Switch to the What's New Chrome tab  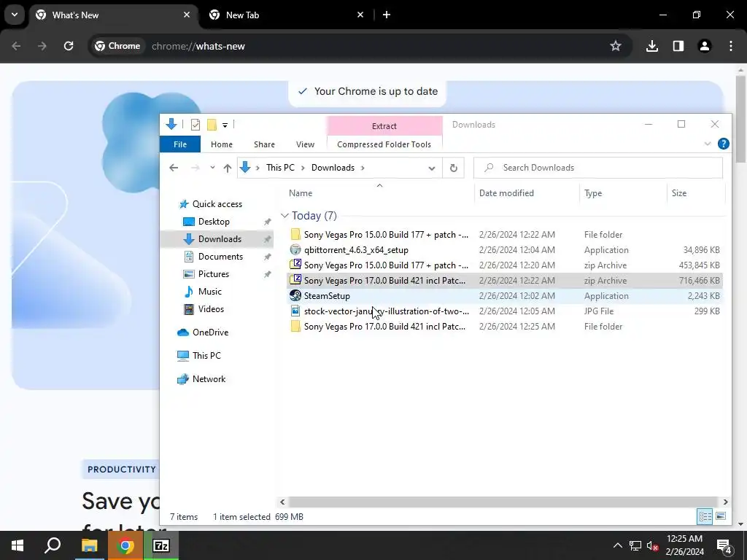(113, 15)
